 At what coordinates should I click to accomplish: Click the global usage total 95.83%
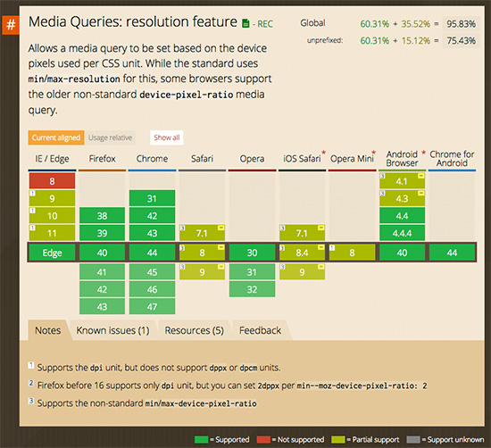(461, 24)
